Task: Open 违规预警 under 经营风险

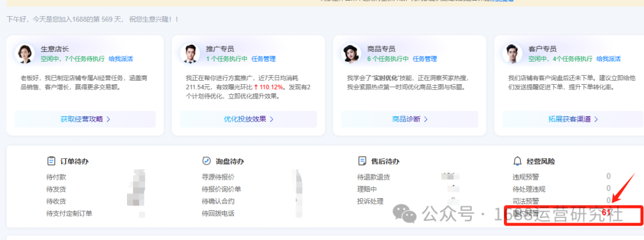Action: 526,177
